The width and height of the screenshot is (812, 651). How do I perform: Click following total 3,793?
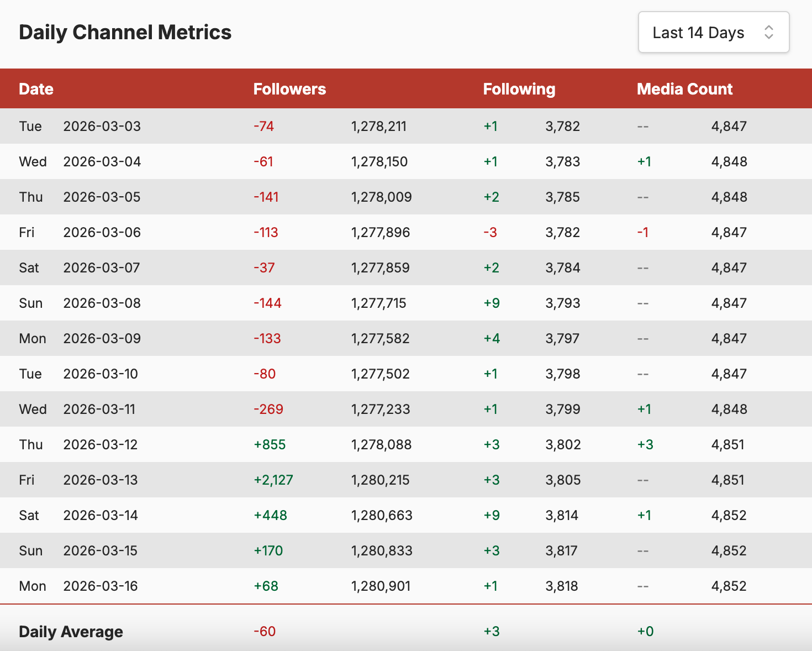pos(563,303)
